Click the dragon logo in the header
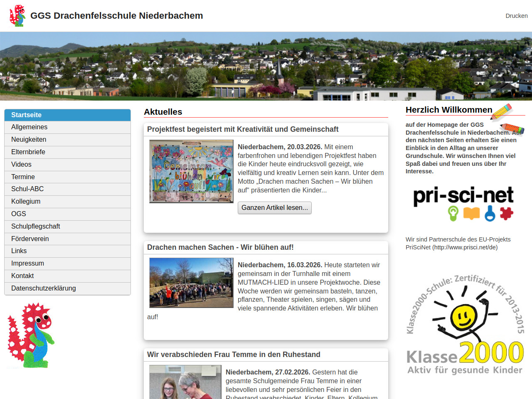 click(x=17, y=16)
